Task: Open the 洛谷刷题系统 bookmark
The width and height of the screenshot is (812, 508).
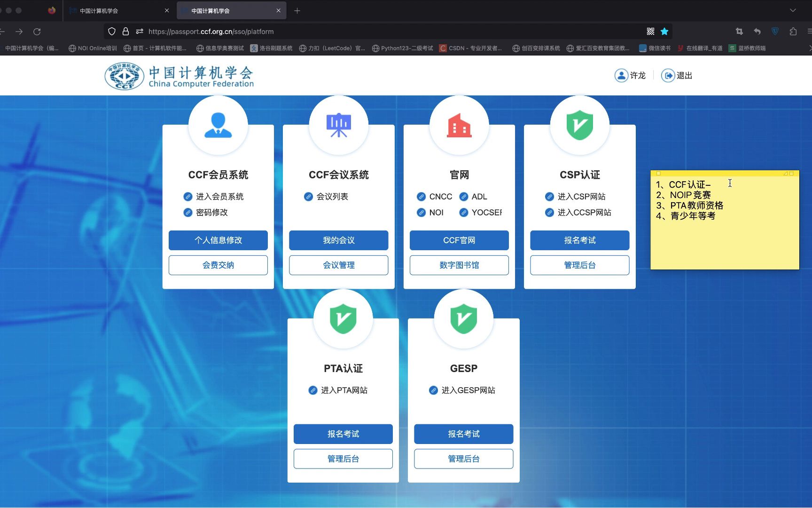Action: [x=271, y=48]
